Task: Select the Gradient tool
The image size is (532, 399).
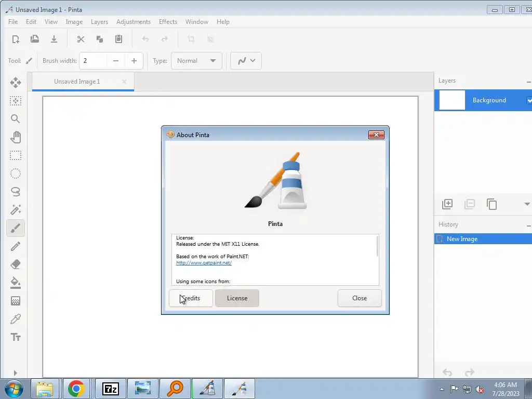Action: pyautogui.click(x=16, y=301)
